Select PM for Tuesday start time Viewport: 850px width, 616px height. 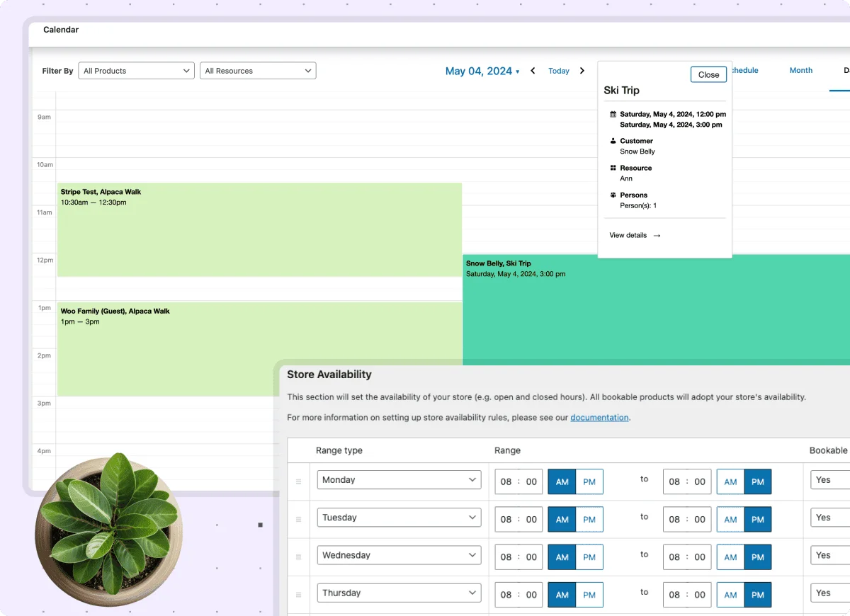pyautogui.click(x=589, y=519)
